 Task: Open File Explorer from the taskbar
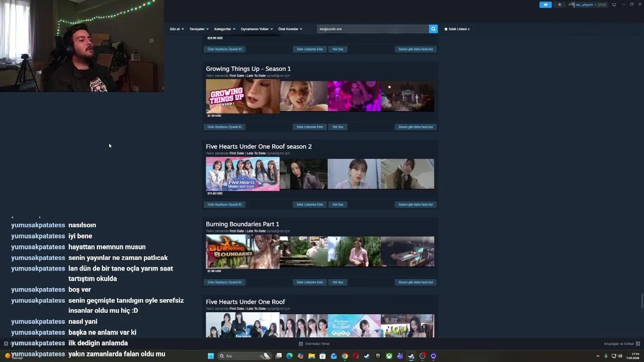[x=311, y=356]
